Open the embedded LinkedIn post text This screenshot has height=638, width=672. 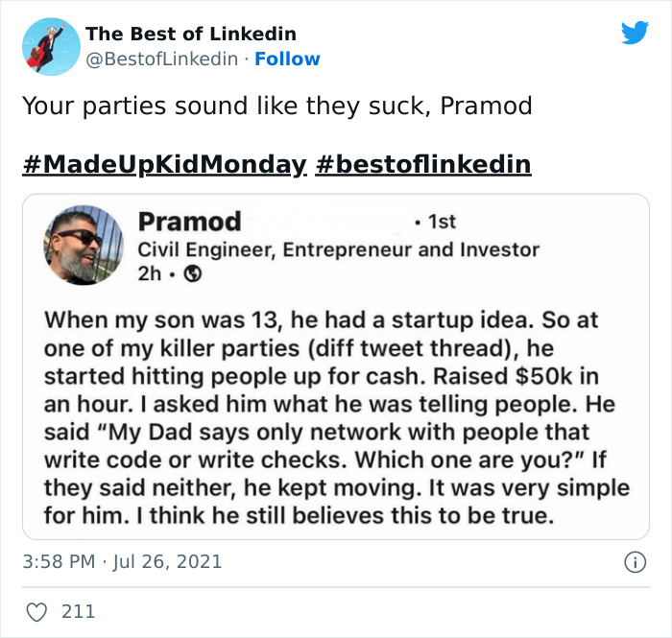point(336,418)
